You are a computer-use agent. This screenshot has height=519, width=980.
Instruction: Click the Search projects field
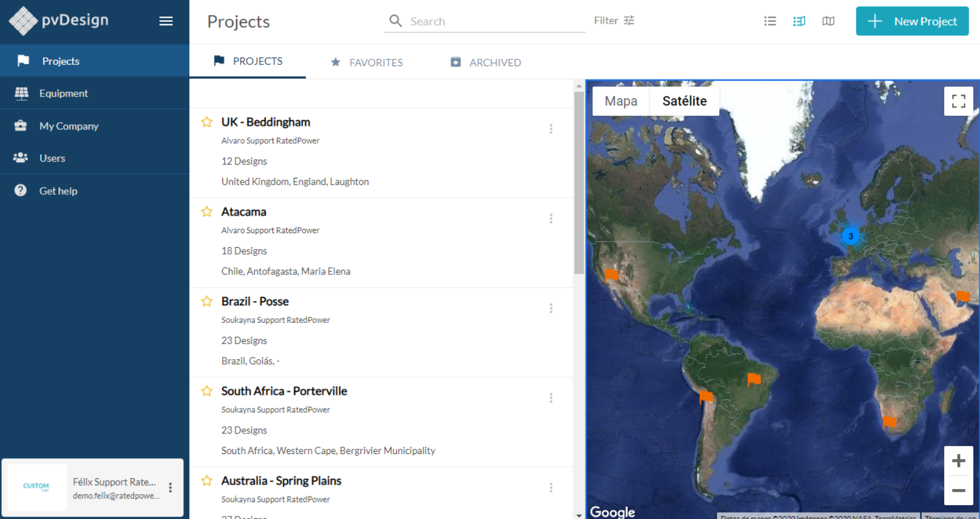(485, 21)
